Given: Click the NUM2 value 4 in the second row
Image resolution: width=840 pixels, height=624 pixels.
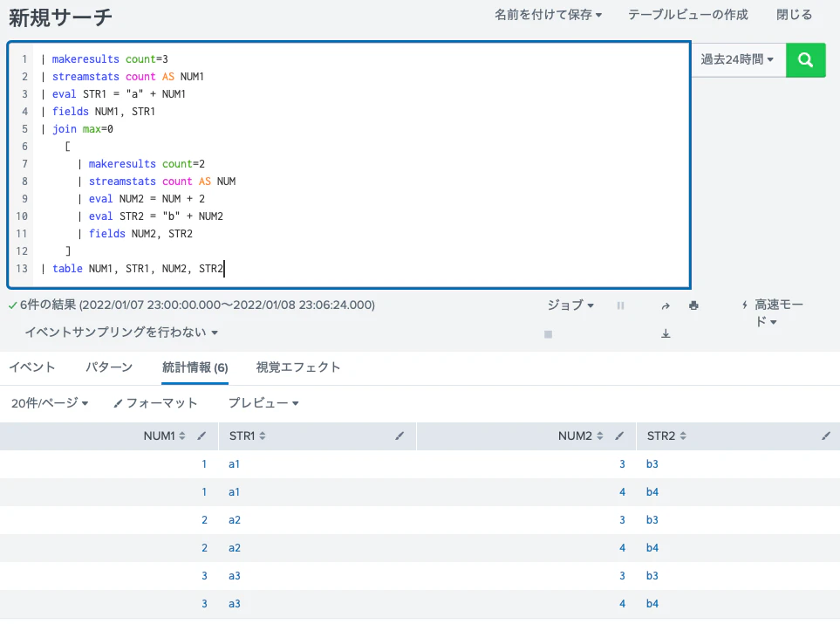Looking at the screenshot, I should coord(622,492).
